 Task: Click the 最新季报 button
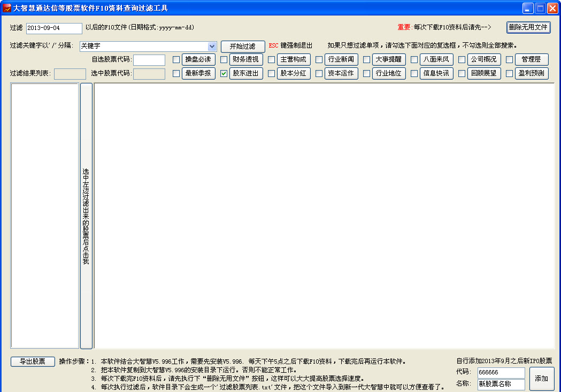coord(198,73)
